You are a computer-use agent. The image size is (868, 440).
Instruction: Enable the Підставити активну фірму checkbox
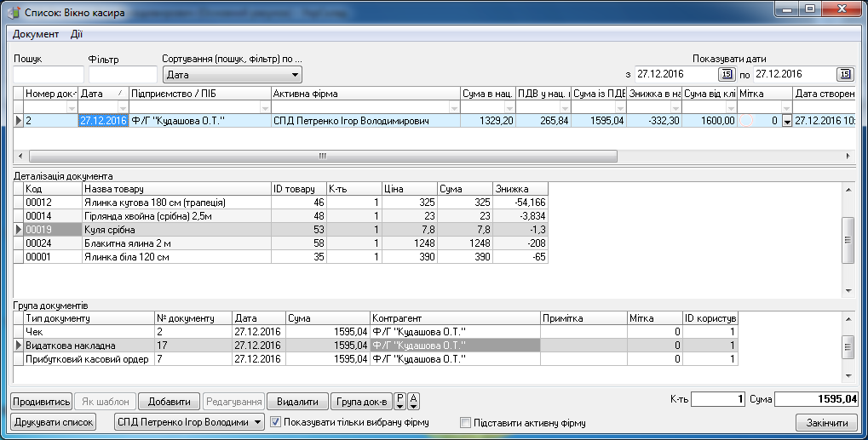[466, 422]
